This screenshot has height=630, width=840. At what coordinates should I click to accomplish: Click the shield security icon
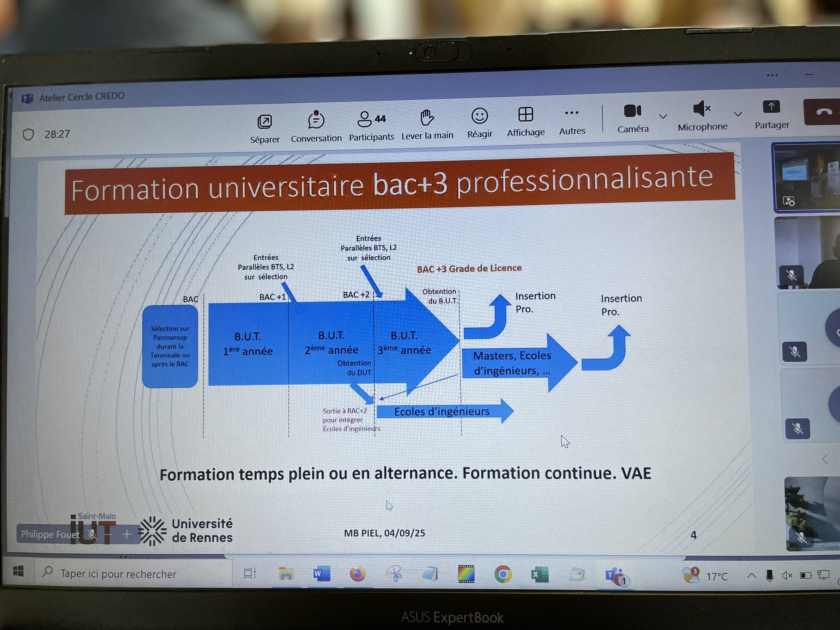28,135
